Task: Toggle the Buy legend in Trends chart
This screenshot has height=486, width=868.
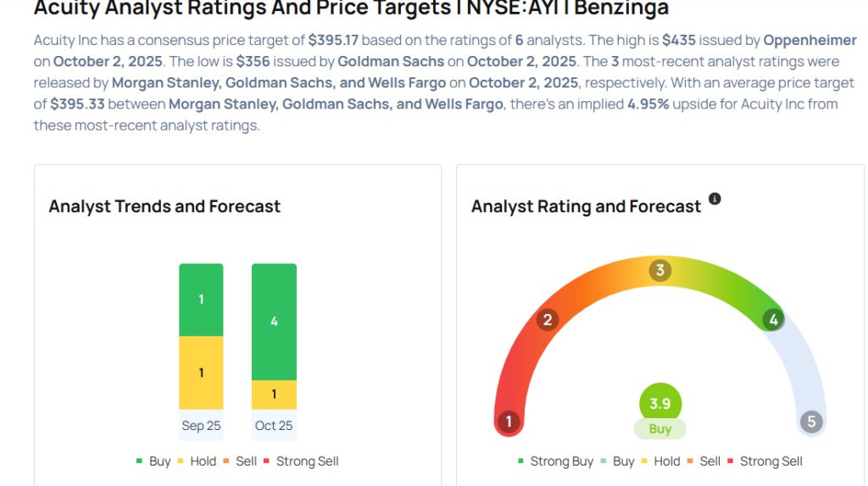Action: pos(153,461)
